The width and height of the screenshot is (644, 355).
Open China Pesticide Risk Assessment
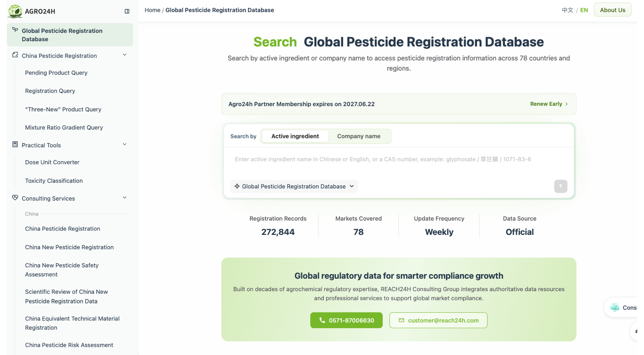(x=69, y=345)
